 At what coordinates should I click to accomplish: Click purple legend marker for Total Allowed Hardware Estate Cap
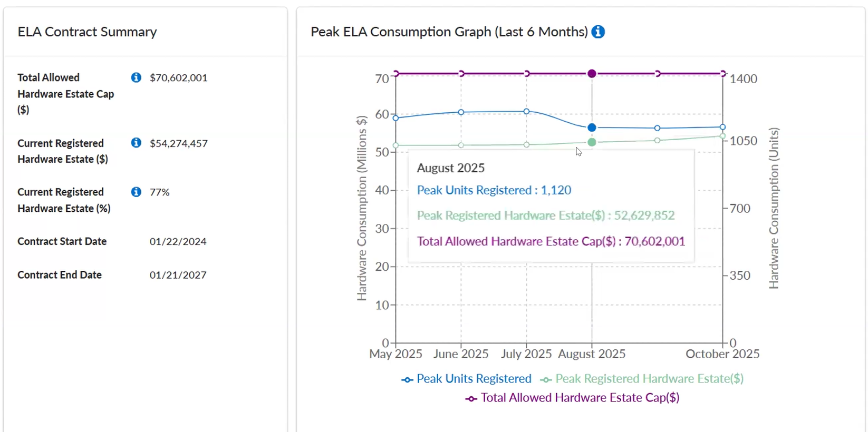coord(471,399)
